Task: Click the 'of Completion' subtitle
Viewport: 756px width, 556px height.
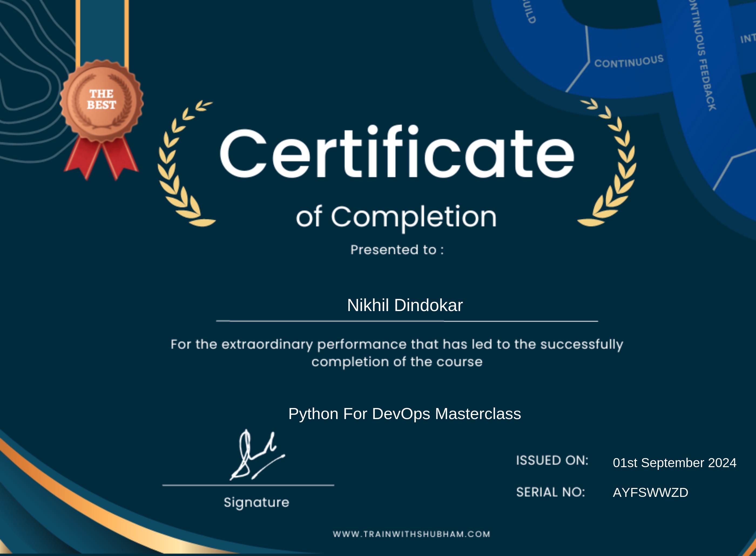Action: point(396,217)
